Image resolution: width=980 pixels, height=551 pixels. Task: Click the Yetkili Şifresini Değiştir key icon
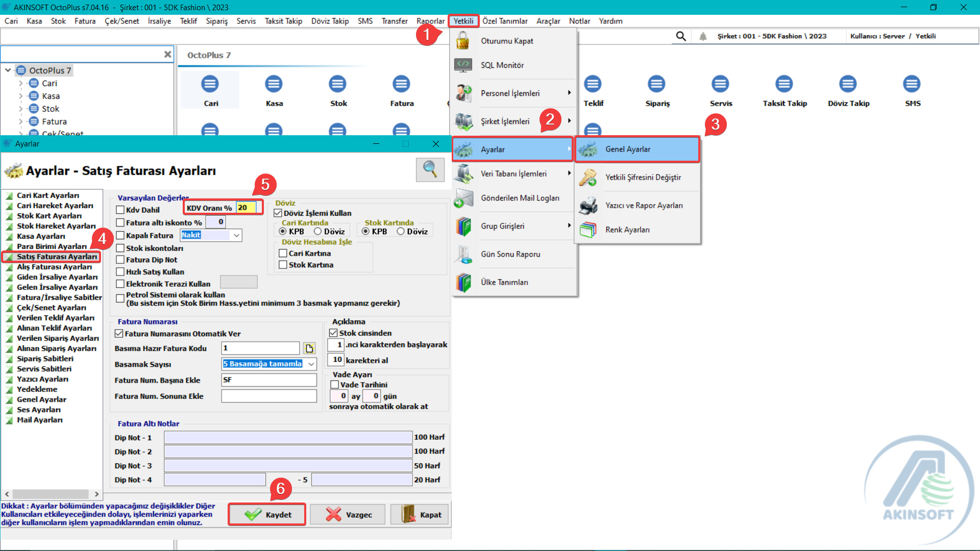pos(588,177)
